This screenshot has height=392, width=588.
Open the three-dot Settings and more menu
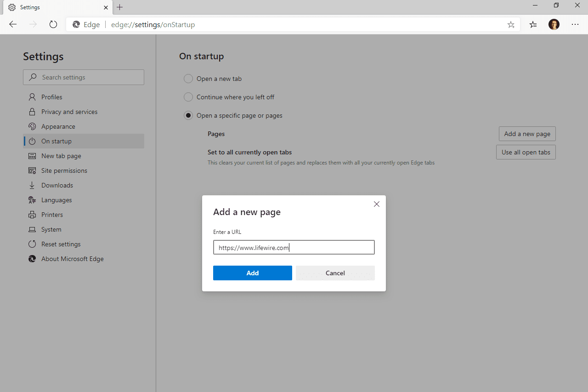(575, 25)
